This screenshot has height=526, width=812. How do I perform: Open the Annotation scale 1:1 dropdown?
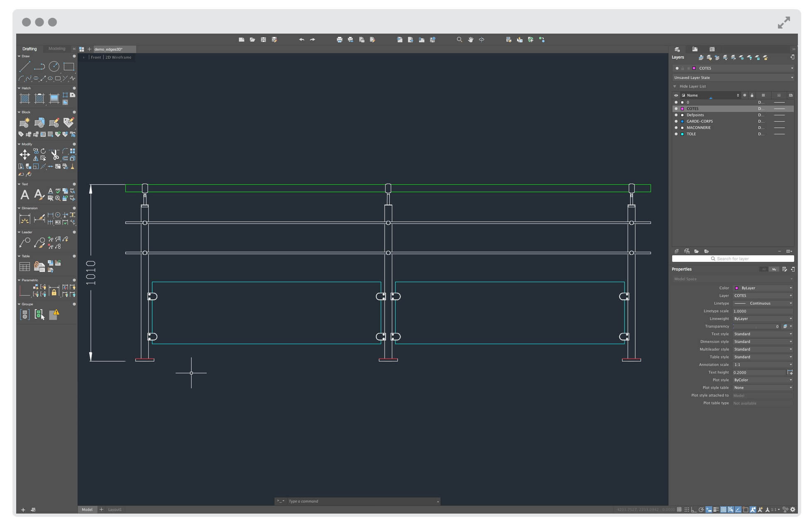pyautogui.click(x=763, y=365)
